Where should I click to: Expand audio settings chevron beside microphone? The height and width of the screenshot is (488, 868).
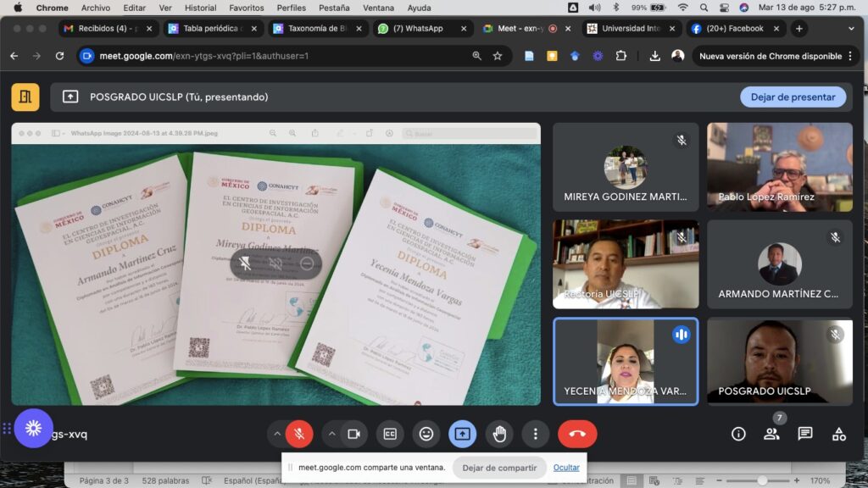(276, 434)
